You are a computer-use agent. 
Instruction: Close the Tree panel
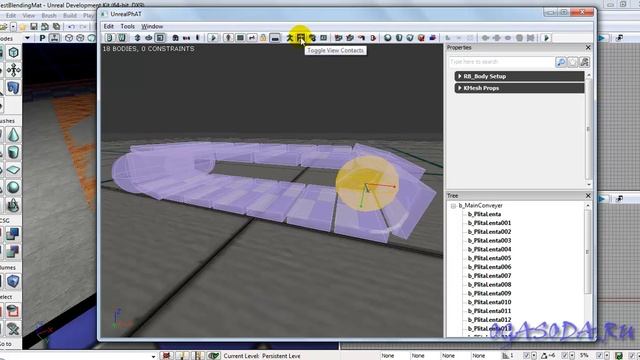588,196
